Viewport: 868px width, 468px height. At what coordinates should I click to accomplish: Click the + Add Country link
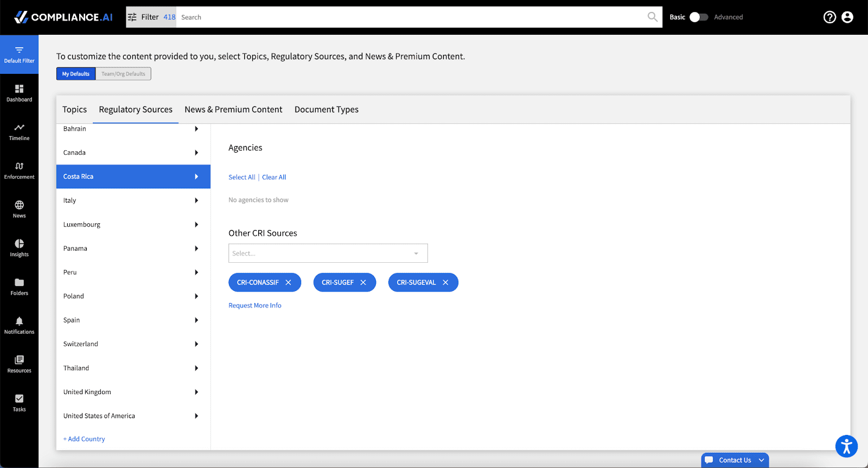tap(84, 439)
